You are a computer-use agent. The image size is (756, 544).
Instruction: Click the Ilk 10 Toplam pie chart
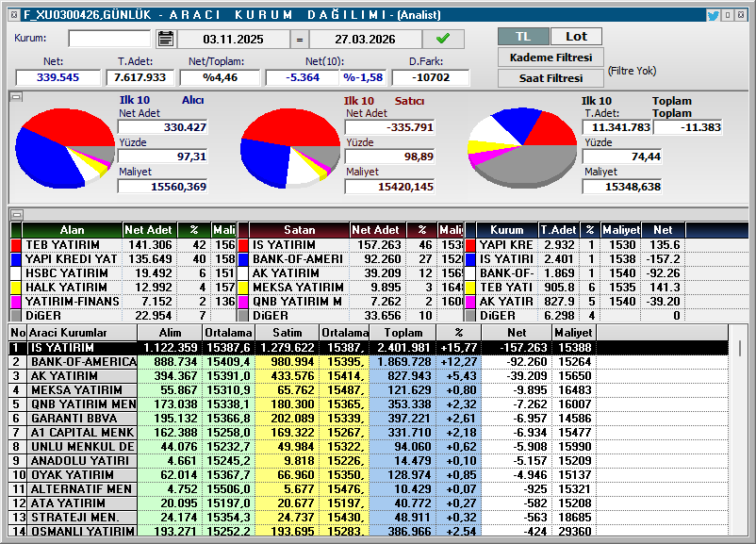[521, 148]
